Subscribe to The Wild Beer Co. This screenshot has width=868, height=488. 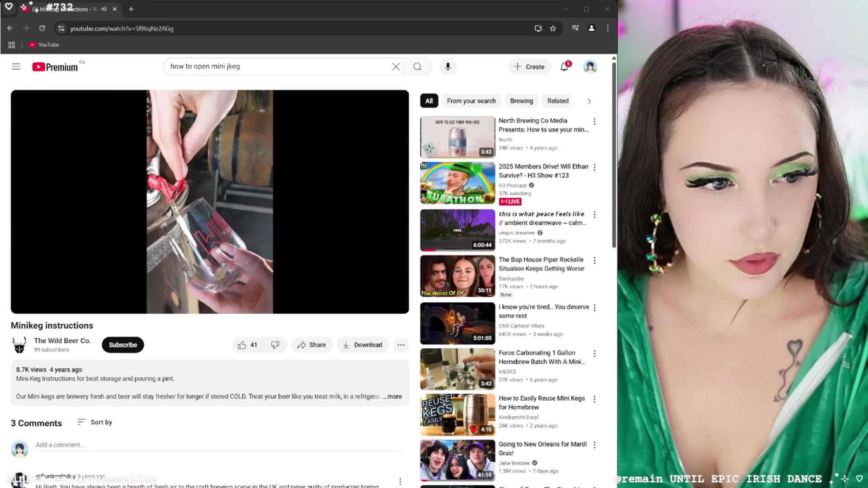tap(123, 345)
